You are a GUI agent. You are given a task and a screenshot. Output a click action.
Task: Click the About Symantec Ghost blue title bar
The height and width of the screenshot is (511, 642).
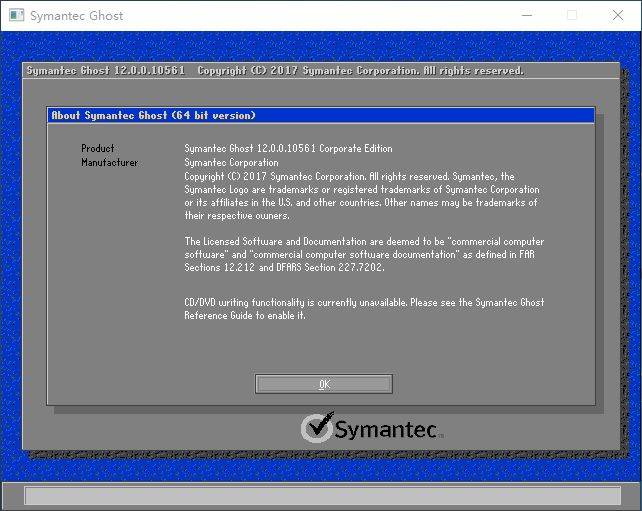coord(320,115)
